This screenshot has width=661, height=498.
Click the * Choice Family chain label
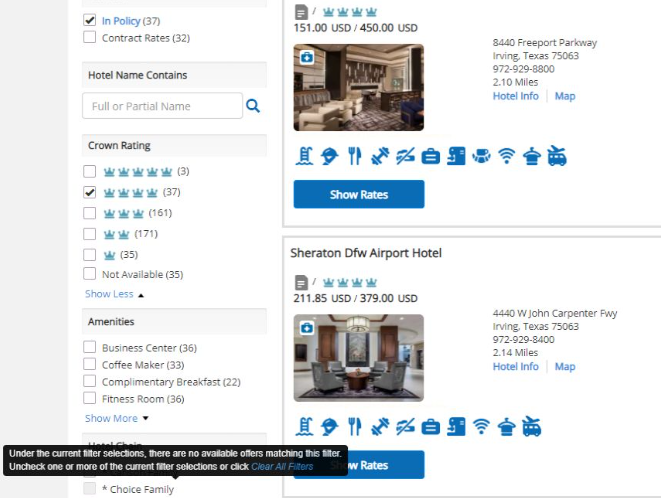pos(138,489)
